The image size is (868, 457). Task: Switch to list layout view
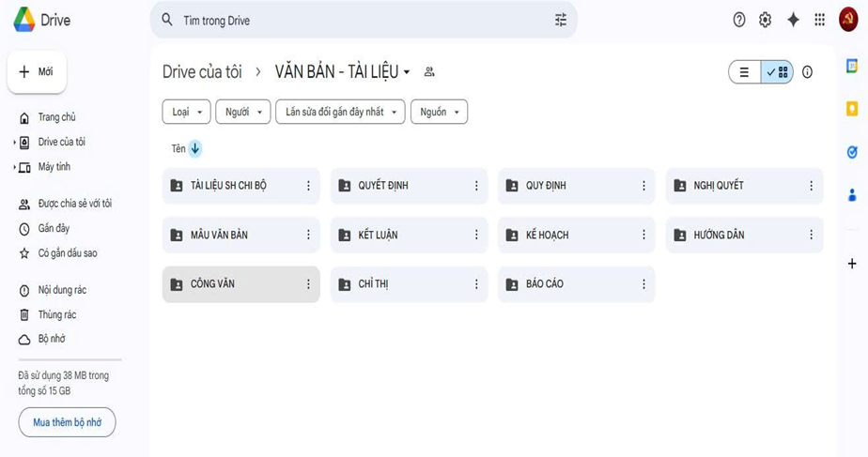(x=745, y=72)
